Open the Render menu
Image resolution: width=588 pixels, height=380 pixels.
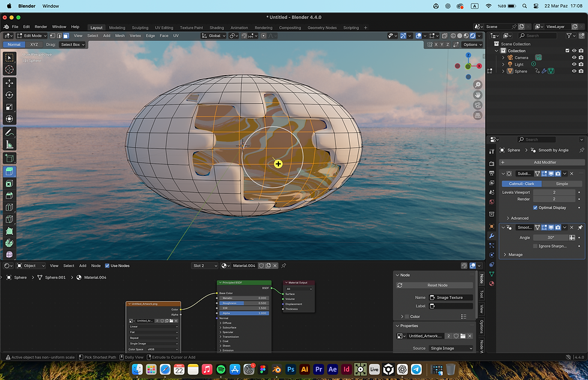click(41, 26)
